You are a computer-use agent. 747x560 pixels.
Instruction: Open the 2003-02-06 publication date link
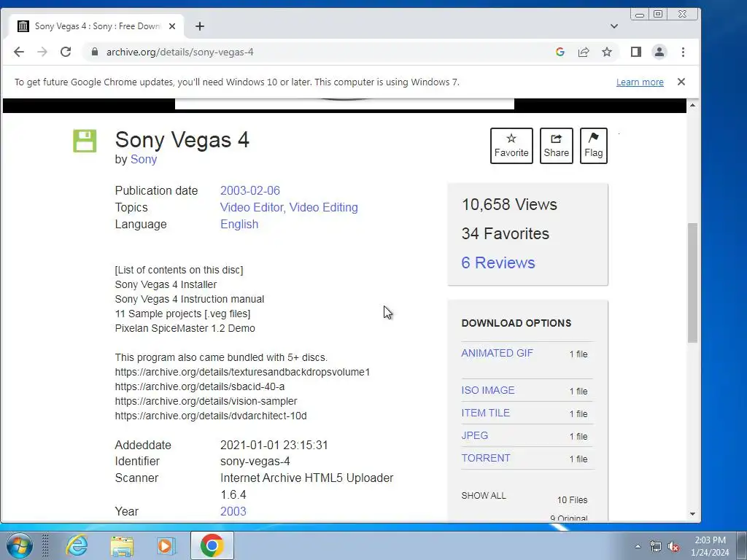click(250, 190)
